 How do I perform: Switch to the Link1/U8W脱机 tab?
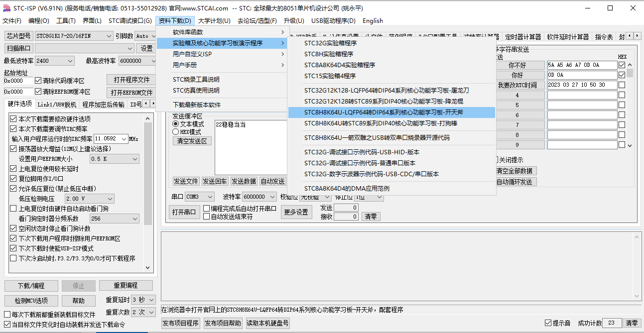[x=57, y=105]
